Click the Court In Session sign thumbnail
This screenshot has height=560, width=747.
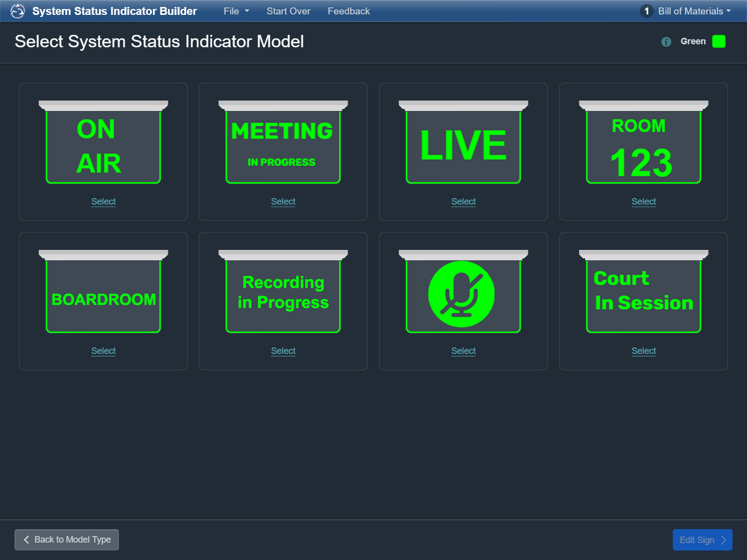[x=643, y=292]
